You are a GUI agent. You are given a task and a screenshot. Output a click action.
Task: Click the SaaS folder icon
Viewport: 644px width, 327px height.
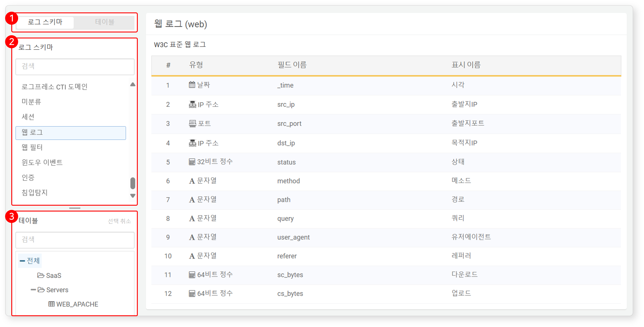[41, 275]
